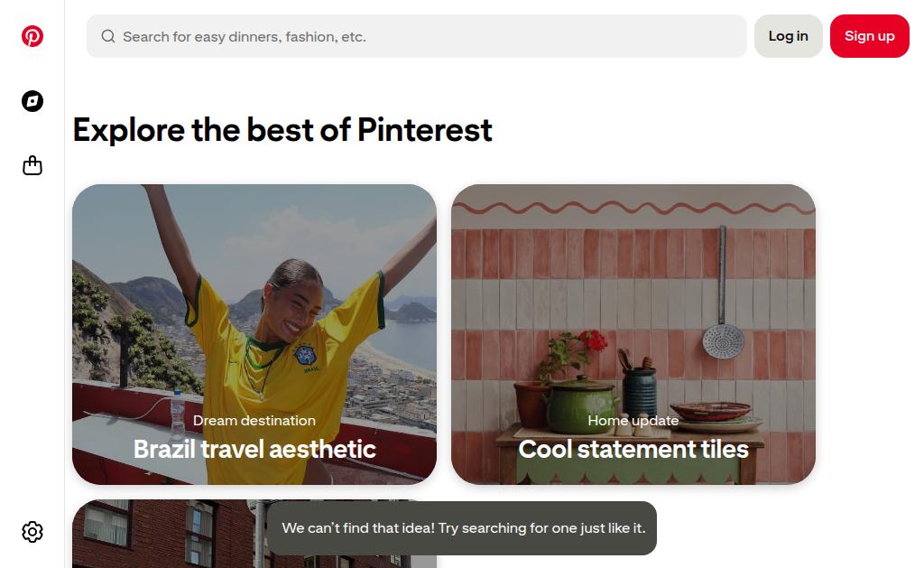Image resolution: width=924 pixels, height=568 pixels.
Task: Open the Brazil travel aesthetic card title
Action: click(254, 450)
